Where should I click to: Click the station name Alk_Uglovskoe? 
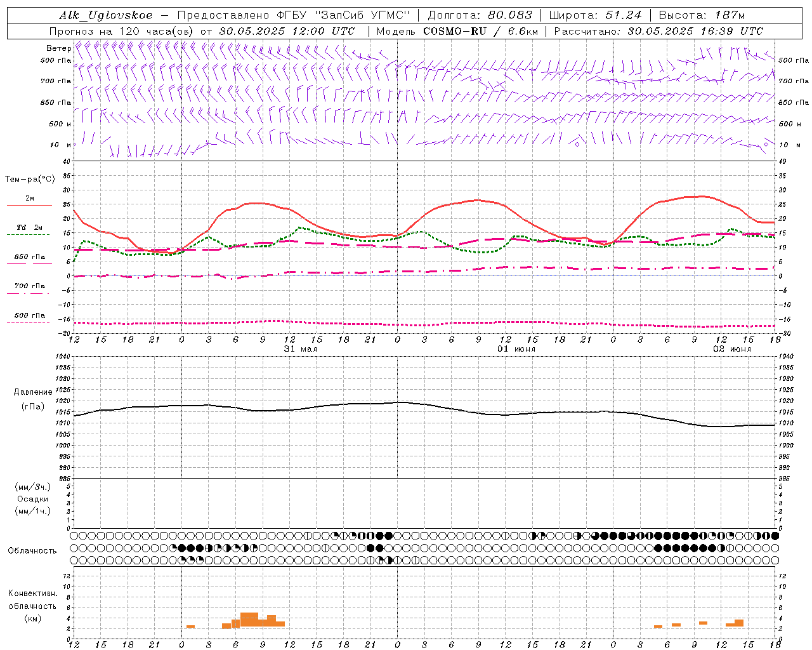click(x=106, y=15)
